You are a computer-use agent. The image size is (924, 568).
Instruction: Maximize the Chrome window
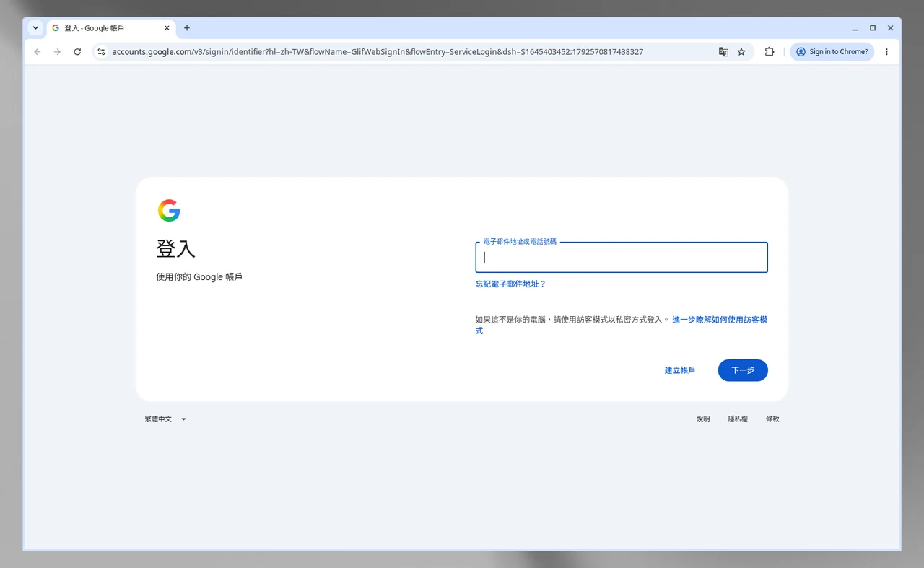point(873,28)
